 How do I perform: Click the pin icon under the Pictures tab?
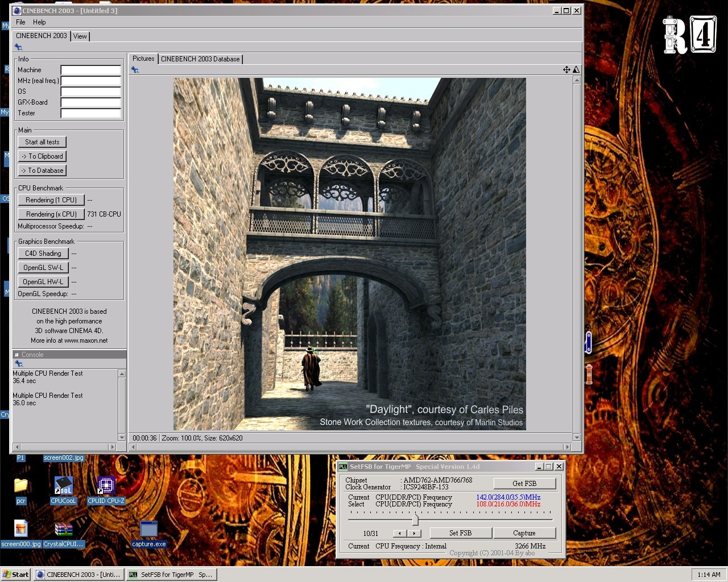click(135, 69)
